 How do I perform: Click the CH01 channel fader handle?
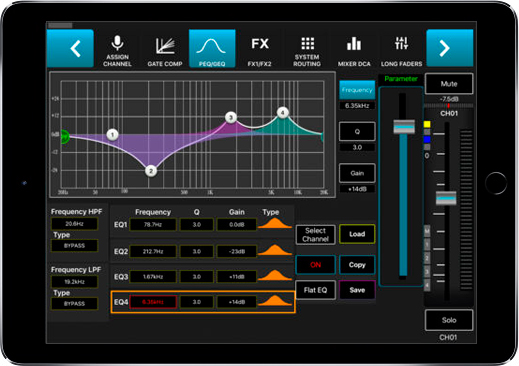click(x=446, y=198)
